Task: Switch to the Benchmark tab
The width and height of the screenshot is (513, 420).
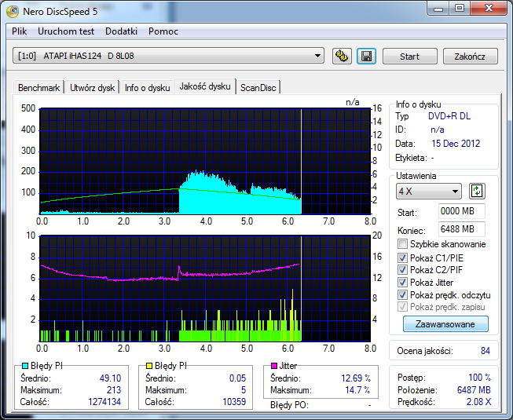Action: pos(39,88)
